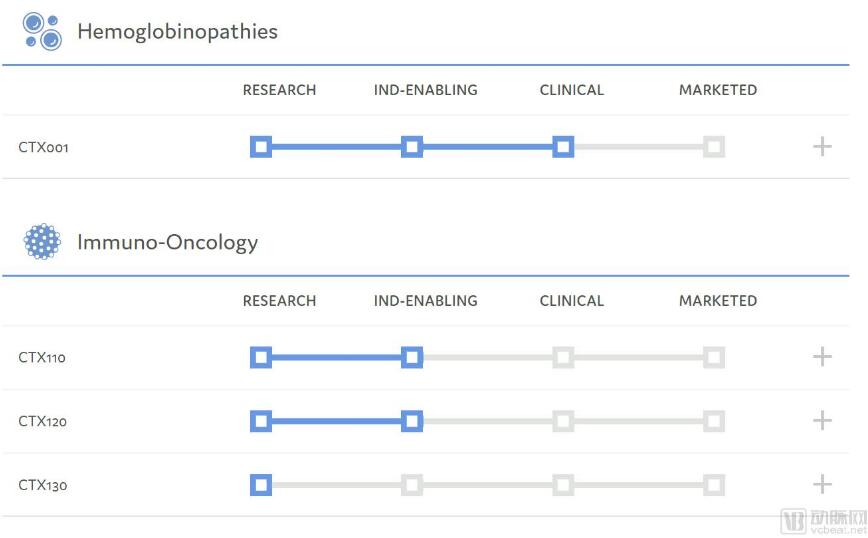
Task: Open the Immuno-Oncology section heading
Action: coord(168,242)
